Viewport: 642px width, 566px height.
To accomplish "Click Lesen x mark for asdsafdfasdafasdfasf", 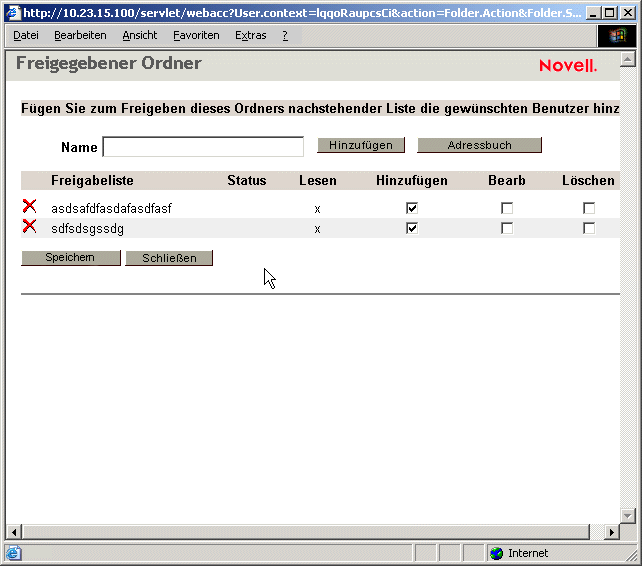I will tap(317, 210).
